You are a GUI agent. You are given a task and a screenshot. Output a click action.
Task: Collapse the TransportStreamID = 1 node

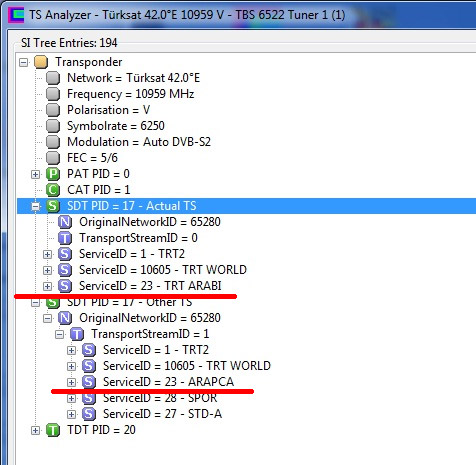pos(59,334)
